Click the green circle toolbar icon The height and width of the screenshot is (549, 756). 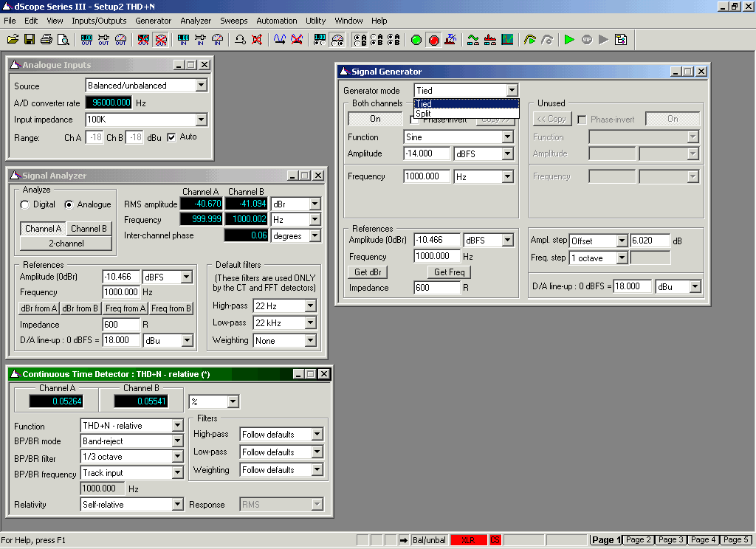416,40
